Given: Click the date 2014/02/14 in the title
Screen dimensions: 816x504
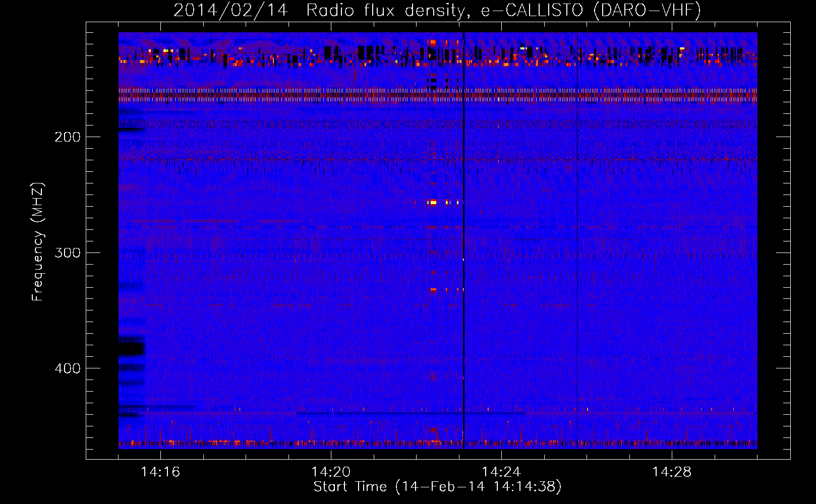Looking at the screenshot, I should (x=230, y=11).
